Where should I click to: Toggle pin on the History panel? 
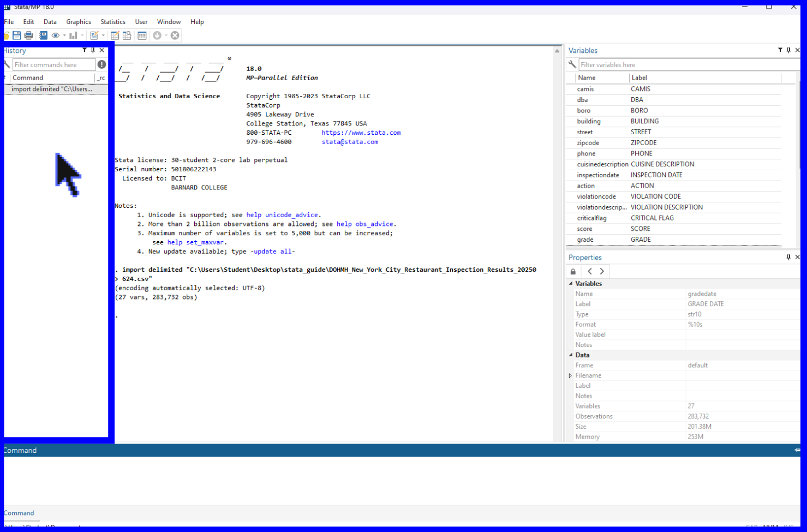click(x=93, y=50)
